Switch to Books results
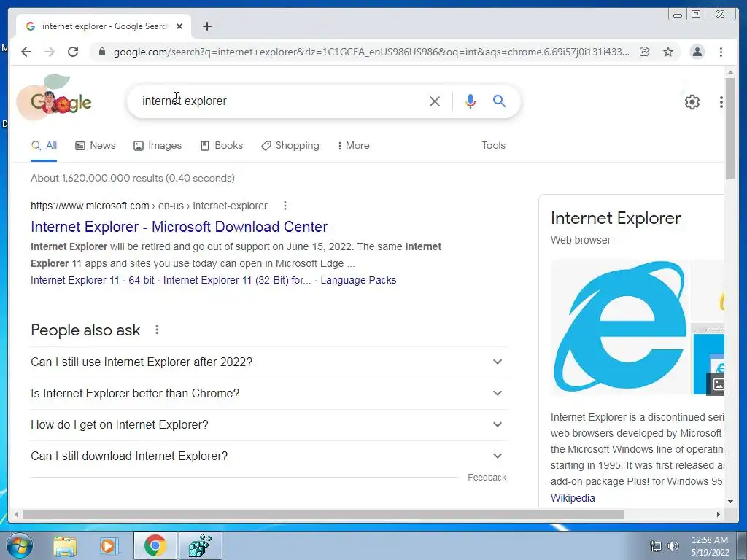 tap(222, 146)
